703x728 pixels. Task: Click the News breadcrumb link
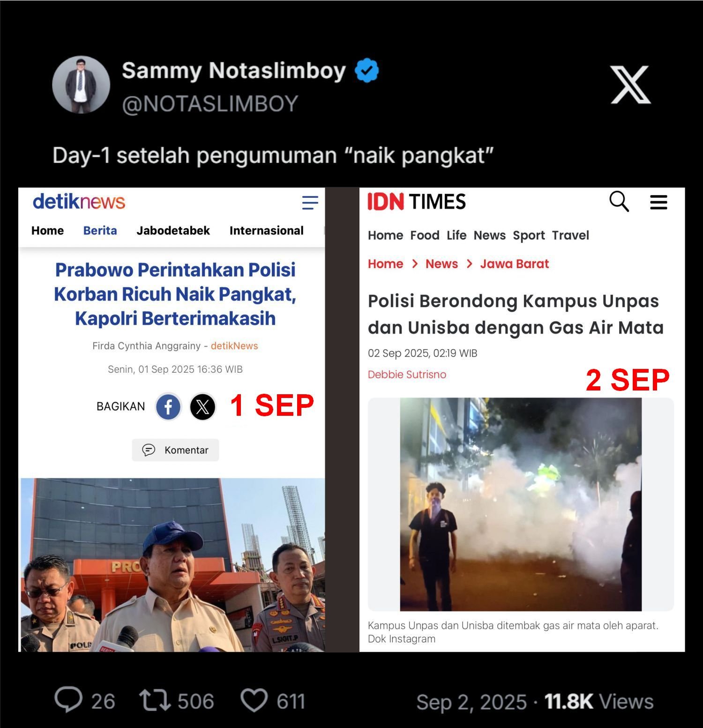[441, 264]
